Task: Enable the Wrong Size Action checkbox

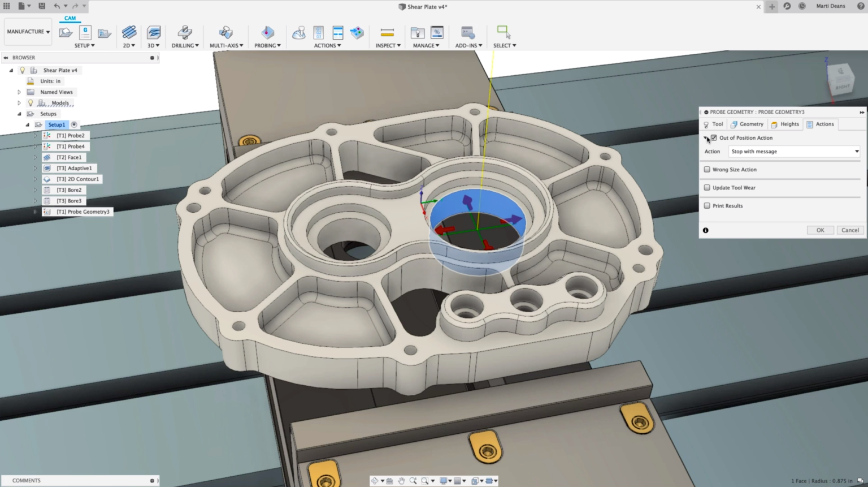Action: pyautogui.click(x=707, y=170)
